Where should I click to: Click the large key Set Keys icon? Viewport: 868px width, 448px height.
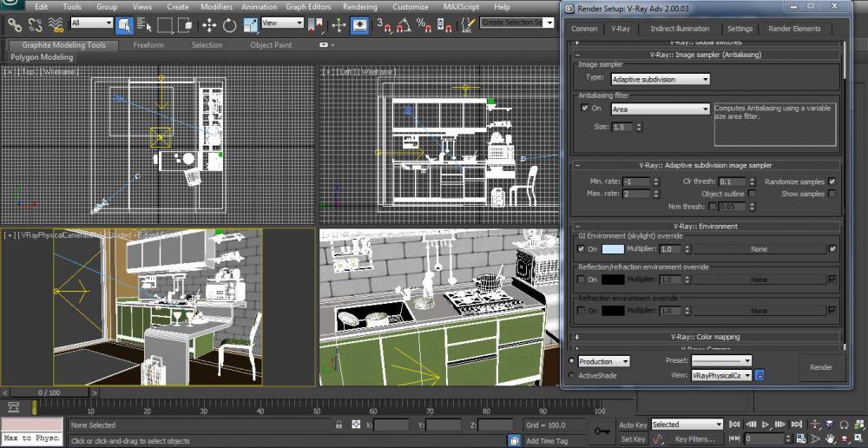602,431
